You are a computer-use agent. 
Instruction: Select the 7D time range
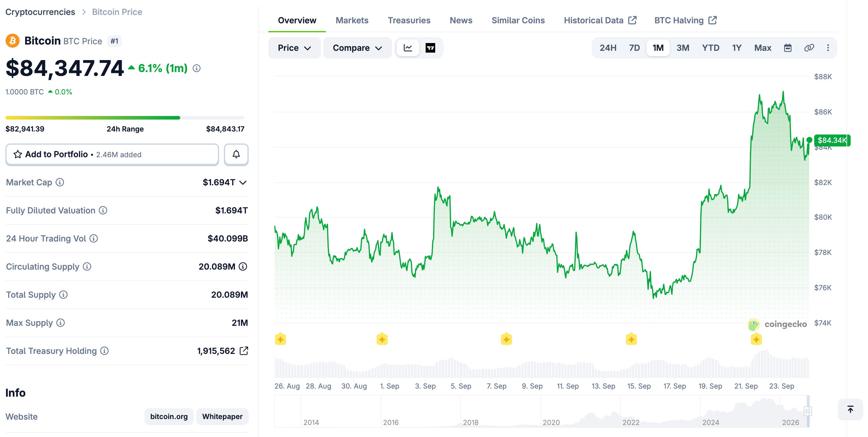click(634, 48)
